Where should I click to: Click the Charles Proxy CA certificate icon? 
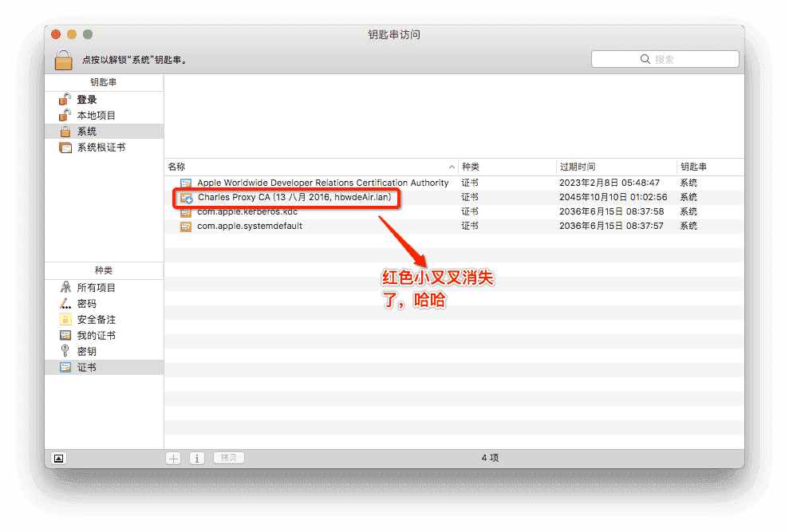click(187, 197)
